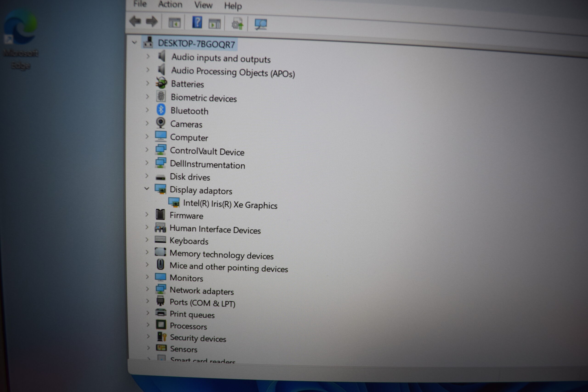Expand the Processors category chevron
588x392 pixels.
148,324
